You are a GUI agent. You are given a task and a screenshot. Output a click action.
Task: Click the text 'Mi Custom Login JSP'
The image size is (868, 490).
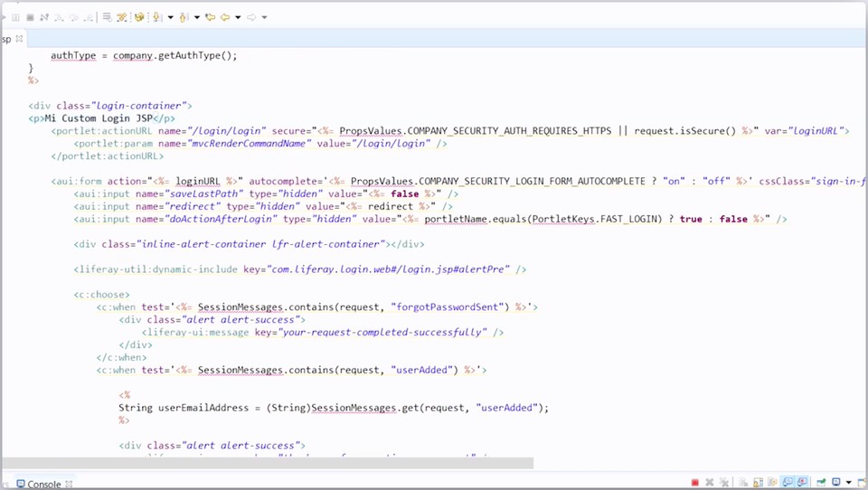tap(99, 118)
